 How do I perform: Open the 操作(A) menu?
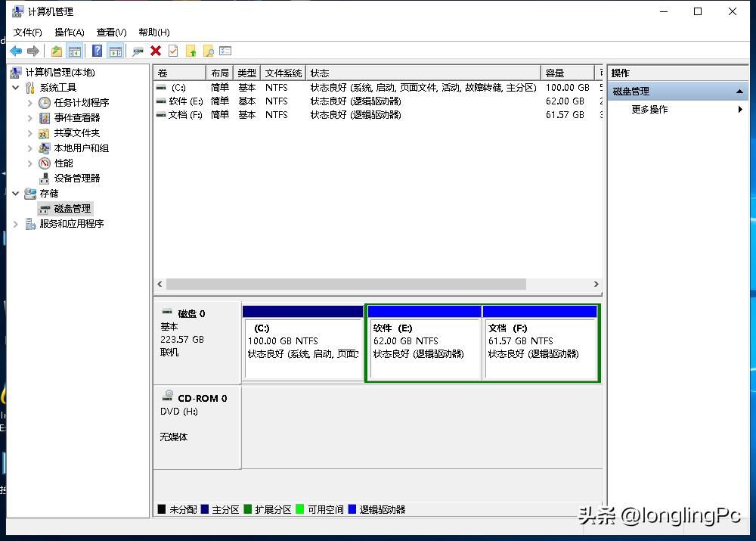pyautogui.click(x=69, y=32)
